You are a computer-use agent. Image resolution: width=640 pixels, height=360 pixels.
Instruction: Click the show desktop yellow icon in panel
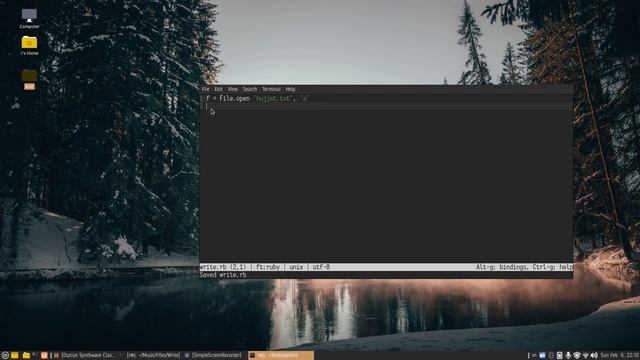coord(15,356)
